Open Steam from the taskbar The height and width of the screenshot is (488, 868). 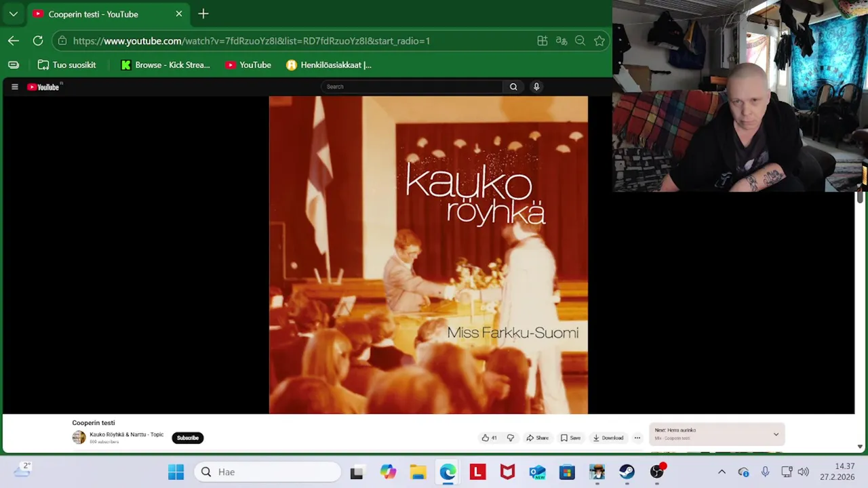click(x=627, y=472)
